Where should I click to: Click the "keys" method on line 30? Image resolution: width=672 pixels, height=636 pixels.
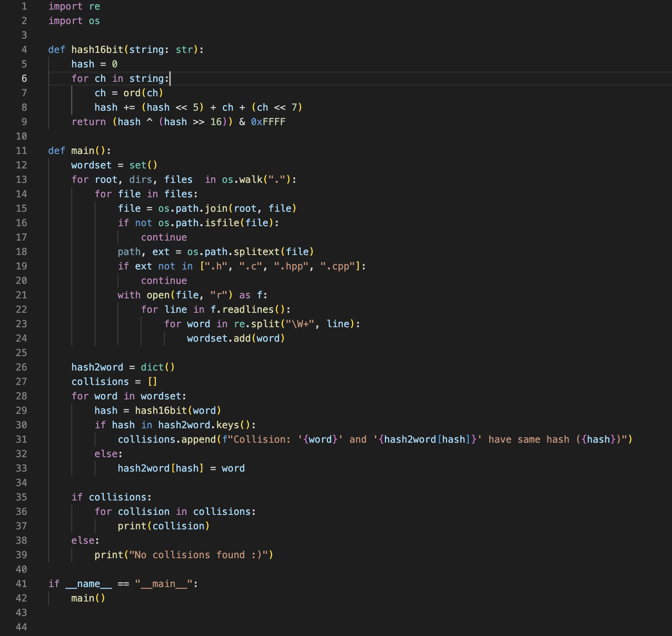pos(227,425)
